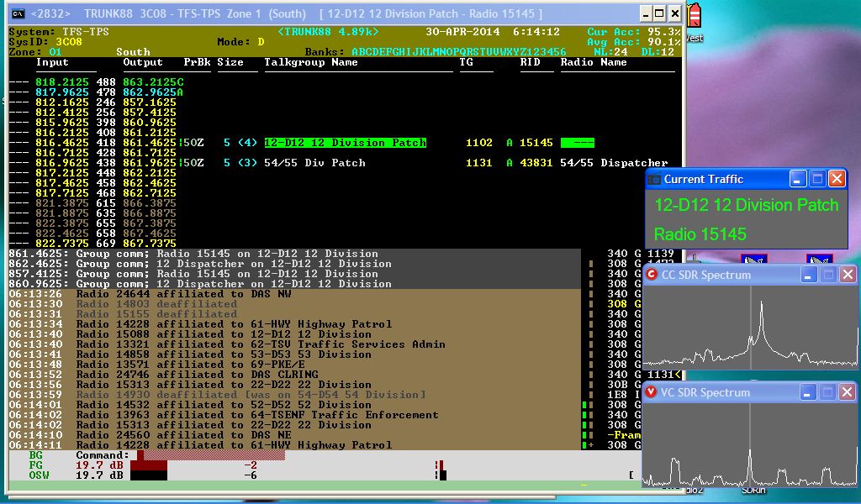Select the West desktop icon

(x=694, y=21)
